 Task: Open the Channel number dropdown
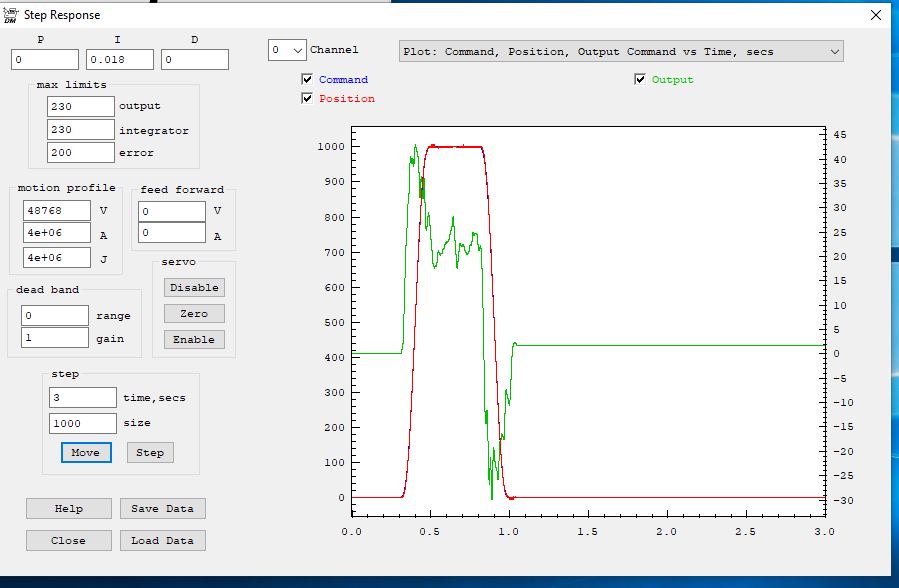tap(286, 50)
